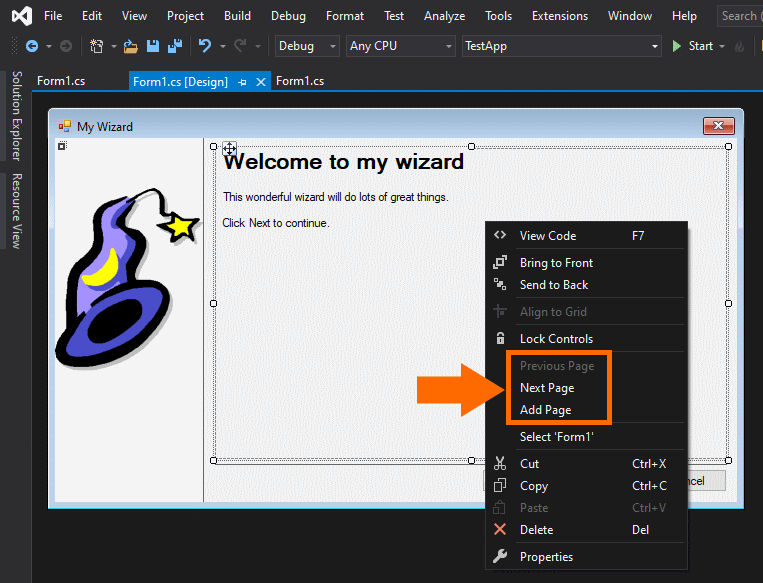Click the New Project toolbar icon
This screenshot has width=763, height=583.
click(x=96, y=46)
